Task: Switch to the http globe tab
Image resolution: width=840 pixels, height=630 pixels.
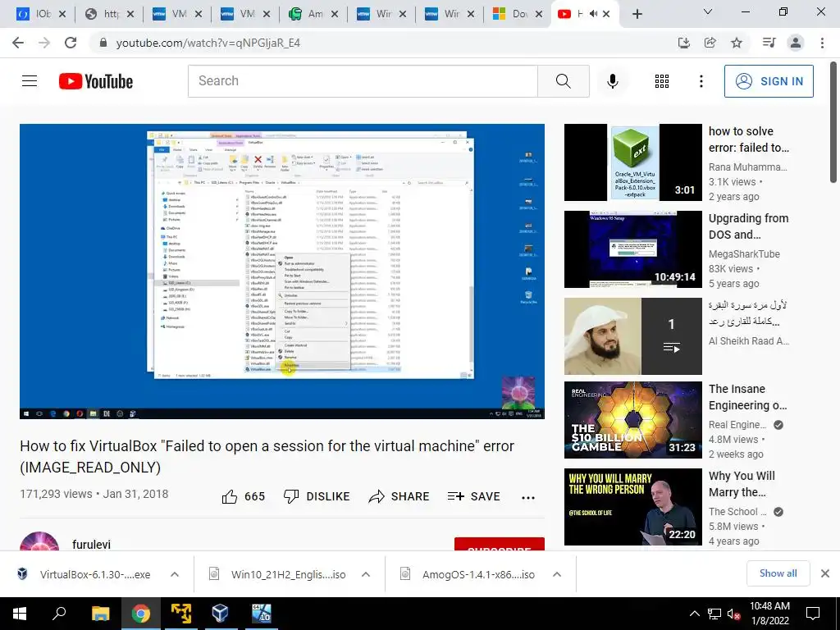Action: tap(109, 14)
